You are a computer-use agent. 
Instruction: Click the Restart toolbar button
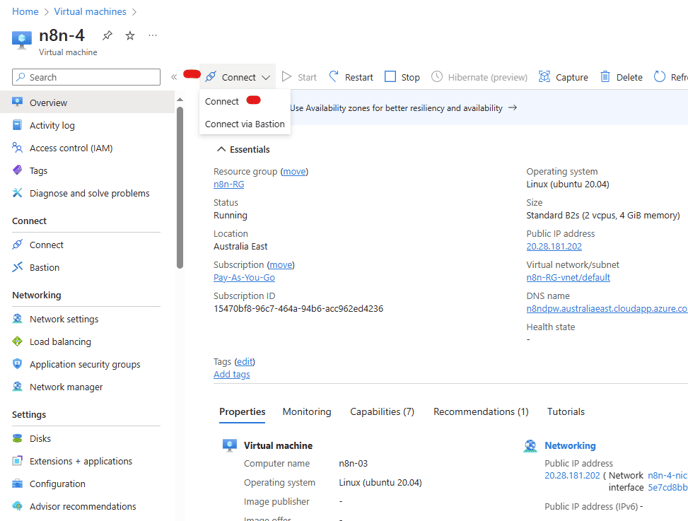pos(351,77)
